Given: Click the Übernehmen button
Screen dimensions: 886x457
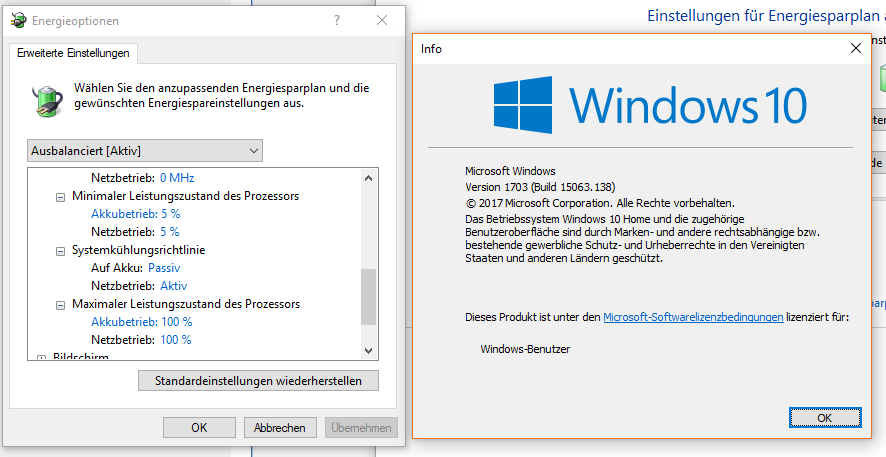Looking at the screenshot, I should pos(361,428).
